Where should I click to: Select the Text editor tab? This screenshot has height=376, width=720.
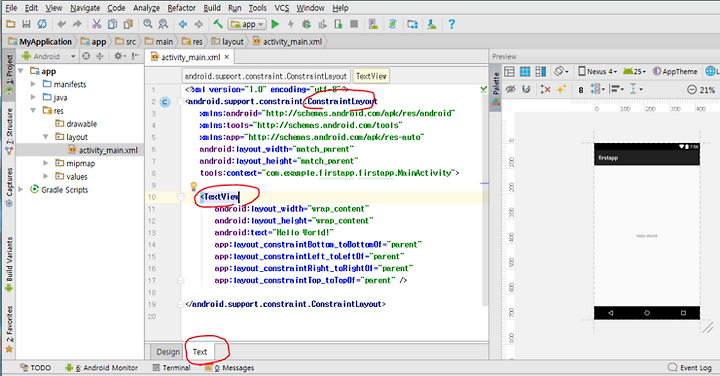point(200,352)
